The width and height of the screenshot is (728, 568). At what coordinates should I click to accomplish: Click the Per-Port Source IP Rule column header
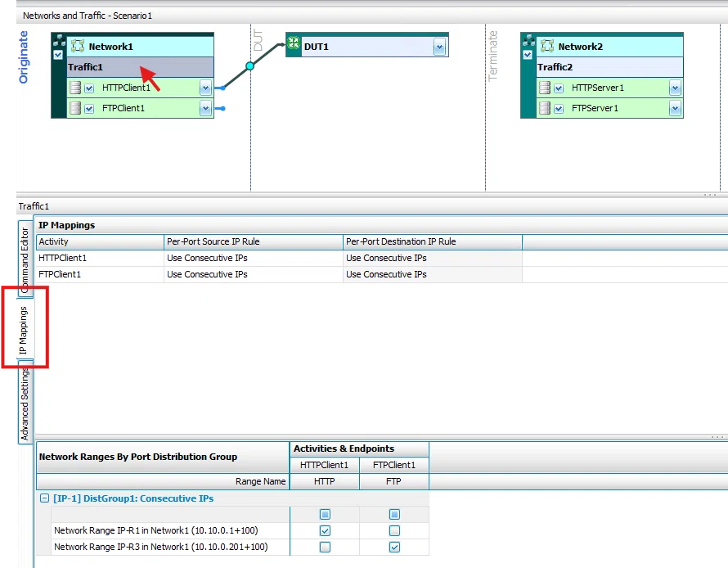[253, 241]
